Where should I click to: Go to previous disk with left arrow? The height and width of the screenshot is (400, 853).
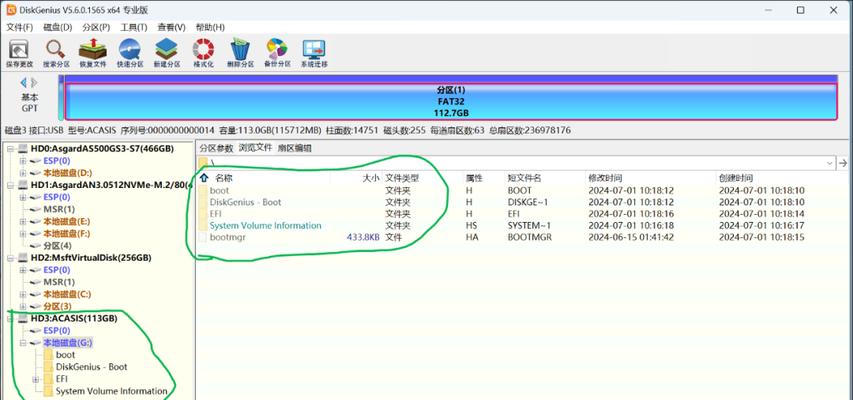point(23,83)
